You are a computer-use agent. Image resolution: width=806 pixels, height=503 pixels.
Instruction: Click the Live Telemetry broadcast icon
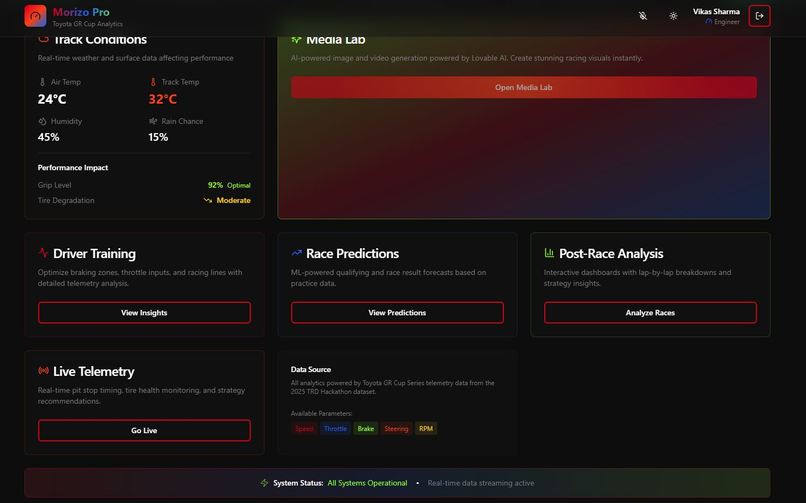(43, 370)
